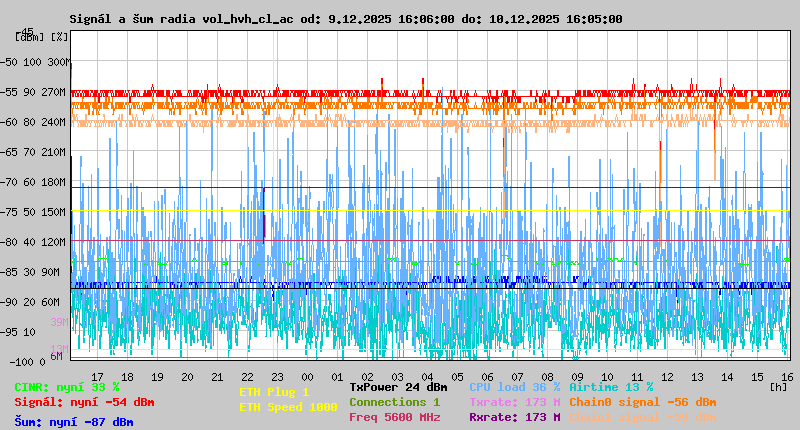Click the CPU load legend label
Viewport: 800px width, 430px height.
coord(514,387)
